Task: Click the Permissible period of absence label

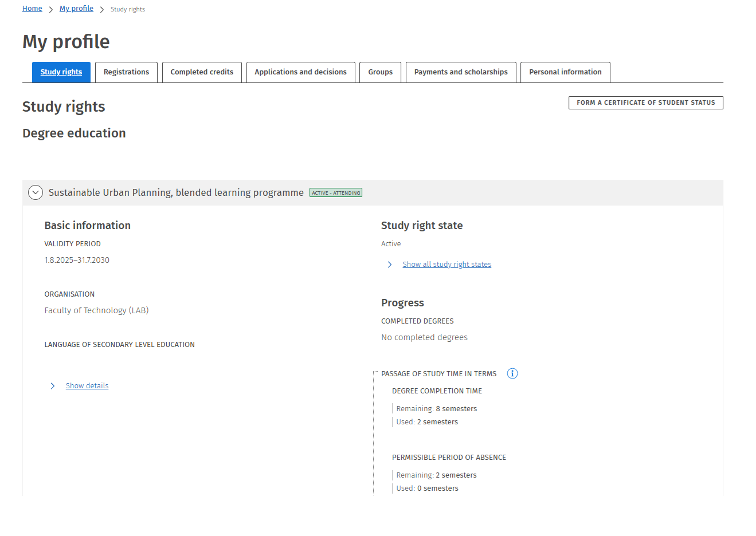Action: click(x=449, y=458)
